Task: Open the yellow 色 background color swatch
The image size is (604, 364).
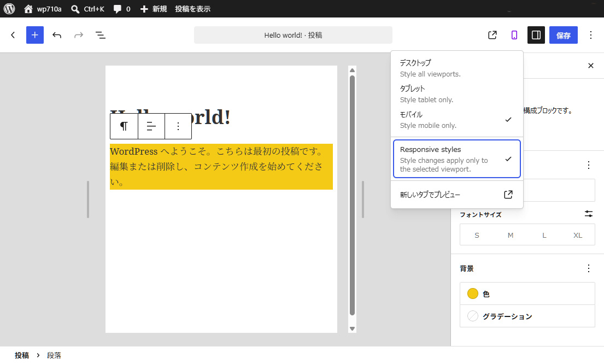Action: point(527,294)
